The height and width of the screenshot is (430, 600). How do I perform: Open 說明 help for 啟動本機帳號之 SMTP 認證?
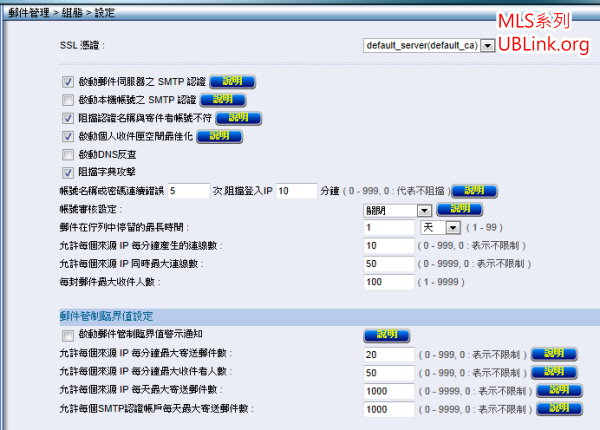coord(224,100)
